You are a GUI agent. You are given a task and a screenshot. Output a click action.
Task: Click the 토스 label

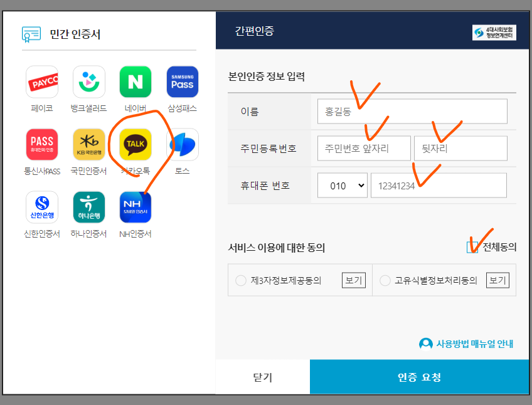pos(182,171)
